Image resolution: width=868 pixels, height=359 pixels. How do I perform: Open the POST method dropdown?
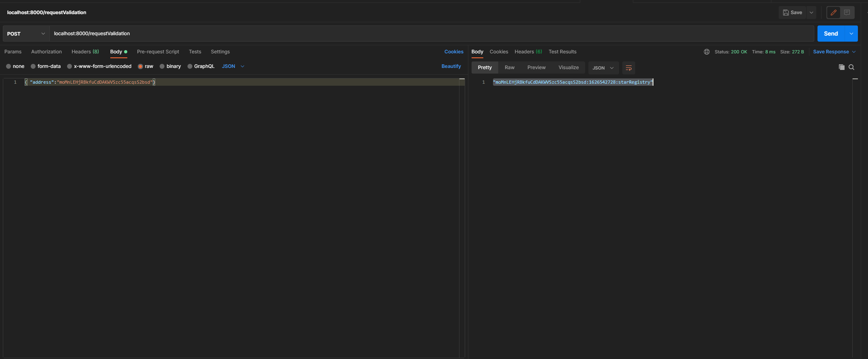coord(26,34)
